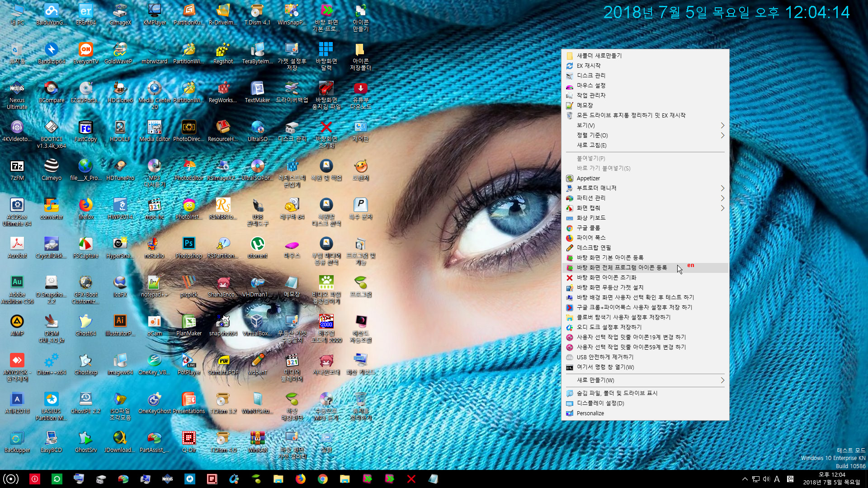Choose 작업 관리자 menu entry
The image size is (868, 488).
coord(645,95)
